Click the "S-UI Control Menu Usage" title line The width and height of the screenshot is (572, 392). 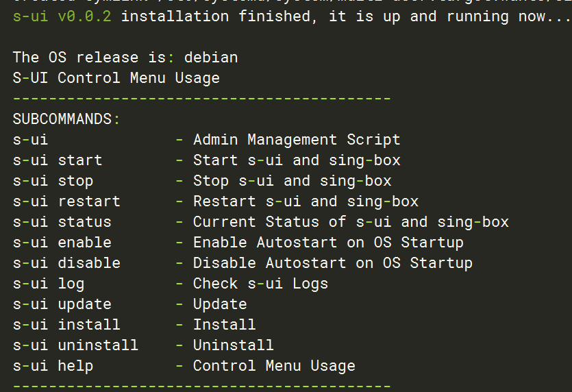(x=116, y=78)
